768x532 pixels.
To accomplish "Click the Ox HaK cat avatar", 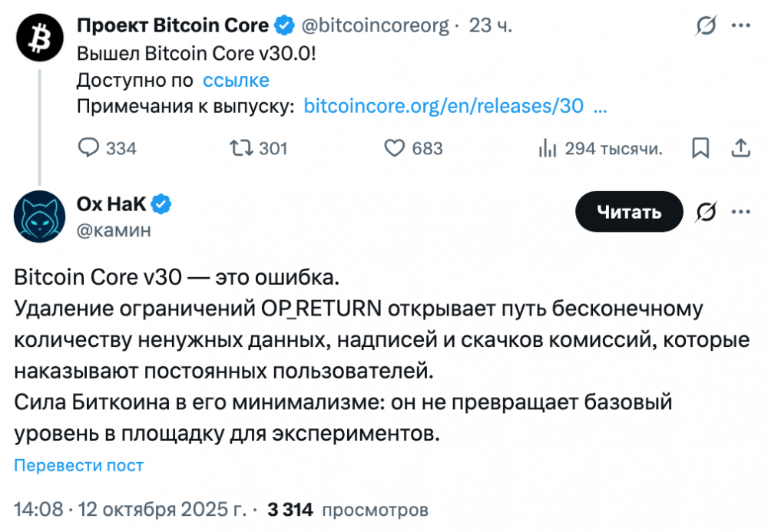I will pyautogui.click(x=39, y=216).
